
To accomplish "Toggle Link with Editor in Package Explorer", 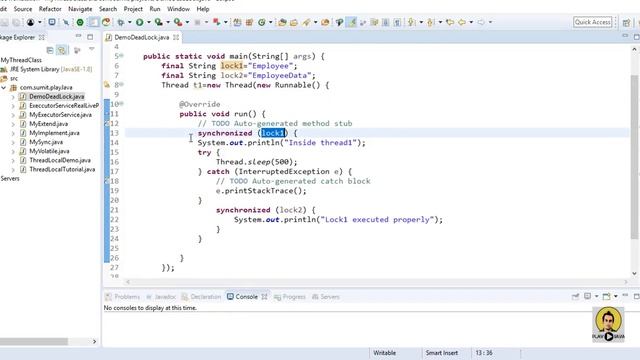I will point(62,50).
